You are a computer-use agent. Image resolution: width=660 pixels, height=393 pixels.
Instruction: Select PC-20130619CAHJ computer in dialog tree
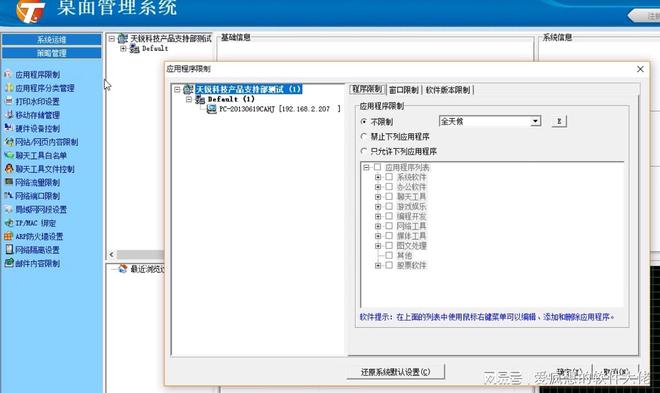(274, 109)
